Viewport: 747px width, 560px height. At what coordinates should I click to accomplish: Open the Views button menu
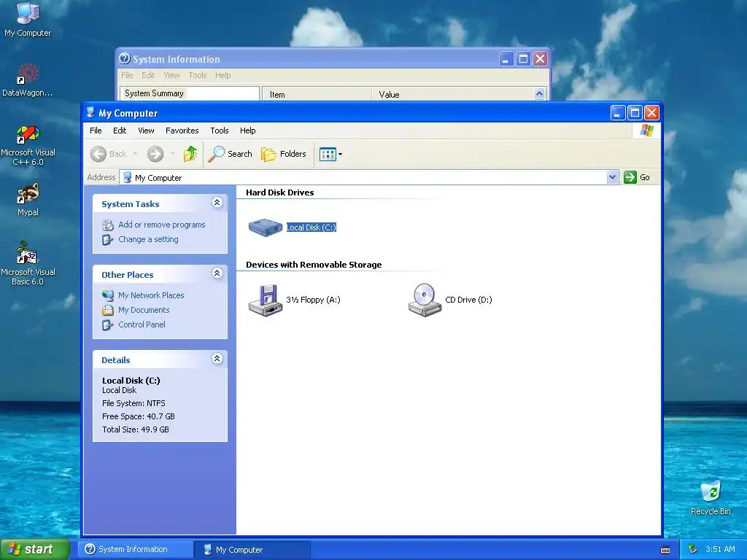pyautogui.click(x=330, y=154)
